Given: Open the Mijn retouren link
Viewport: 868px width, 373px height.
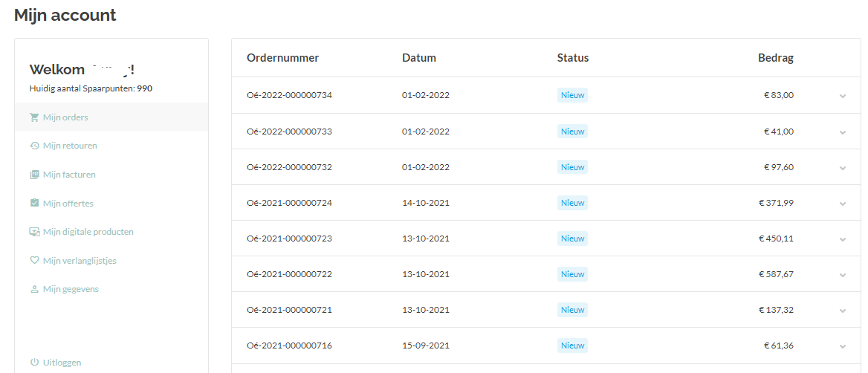Looking at the screenshot, I should 70,146.
